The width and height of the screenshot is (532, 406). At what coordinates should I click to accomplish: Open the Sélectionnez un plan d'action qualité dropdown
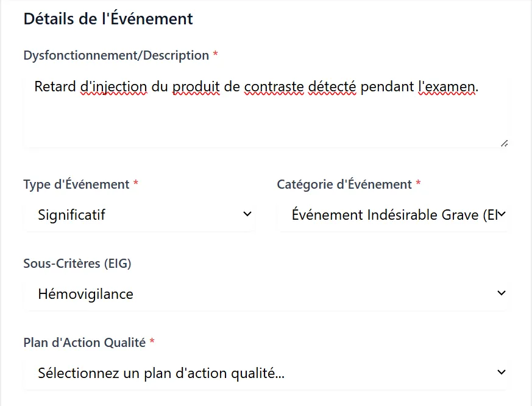(x=266, y=373)
